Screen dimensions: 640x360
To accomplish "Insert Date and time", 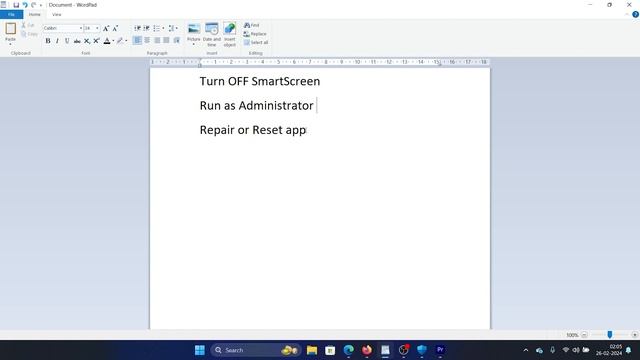I will [211, 34].
